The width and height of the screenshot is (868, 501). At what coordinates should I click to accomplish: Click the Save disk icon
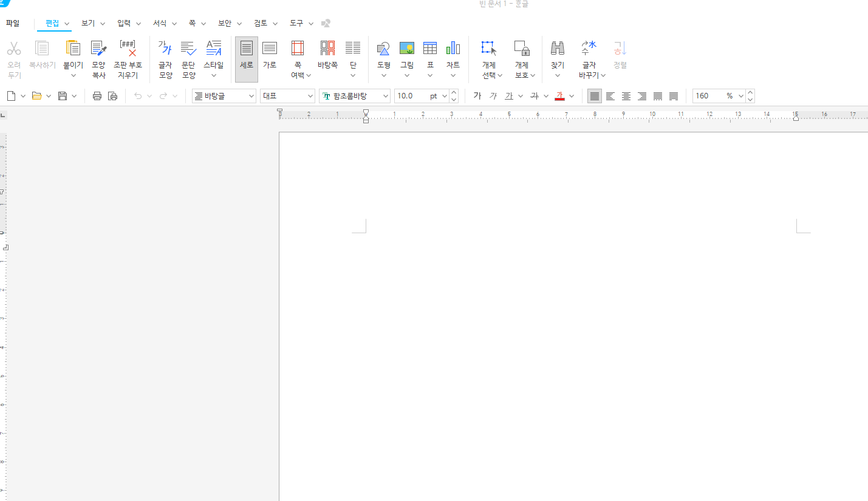click(62, 96)
